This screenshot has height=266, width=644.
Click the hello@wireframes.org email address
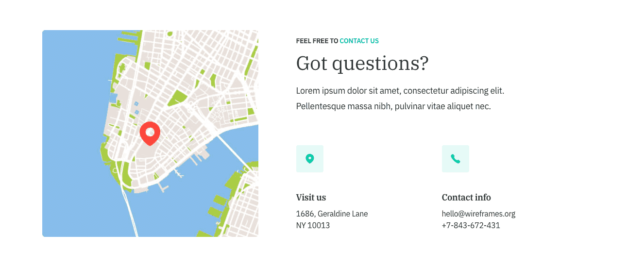478,214
